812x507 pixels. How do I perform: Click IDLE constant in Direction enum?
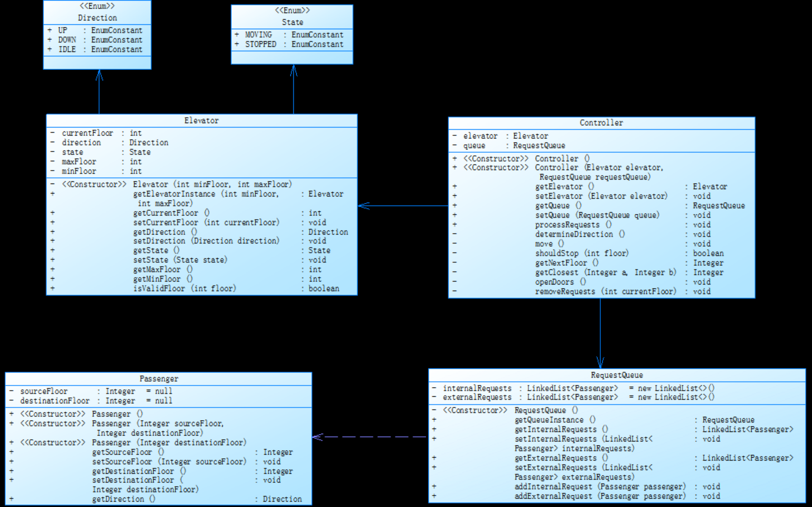pyautogui.click(x=67, y=50)
